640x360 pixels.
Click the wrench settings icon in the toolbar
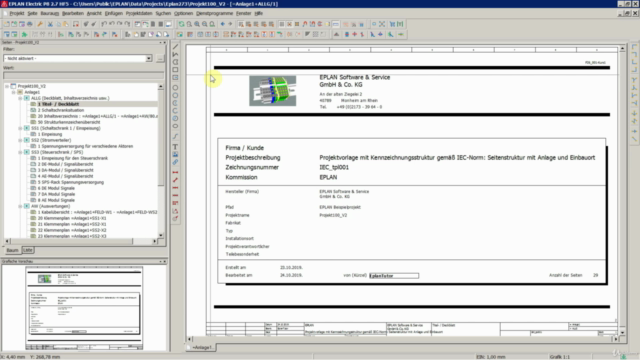[x=40, y=24]
